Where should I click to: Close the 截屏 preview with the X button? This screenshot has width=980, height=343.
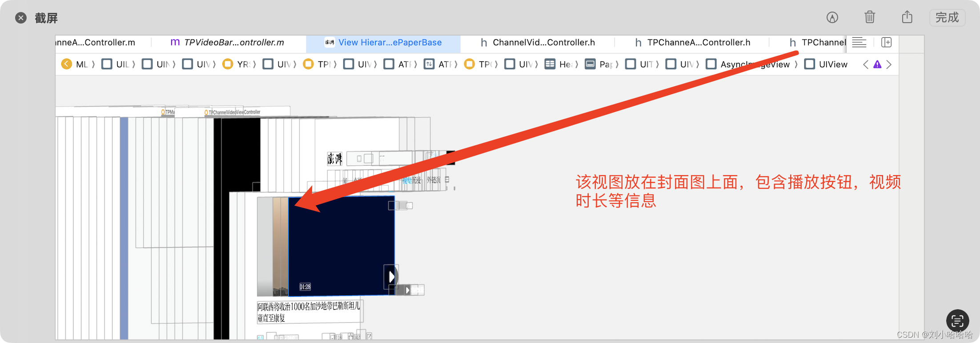(x=21, y=18)
